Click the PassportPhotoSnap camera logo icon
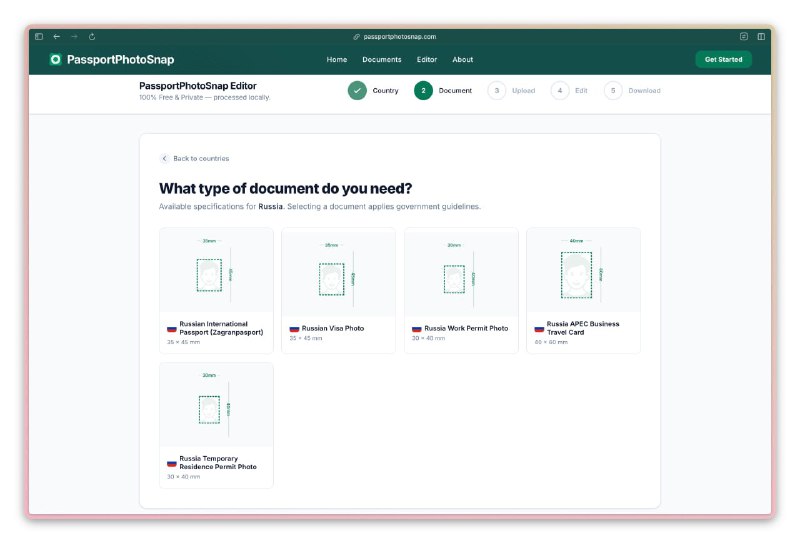This screenshot has height=543, width=800. point(55,60)
